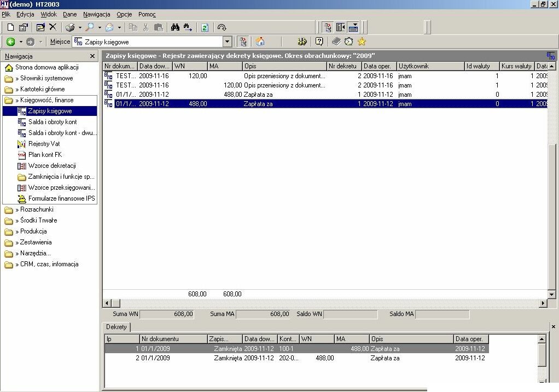Open the Edycja menu

[x=25, y=14]
